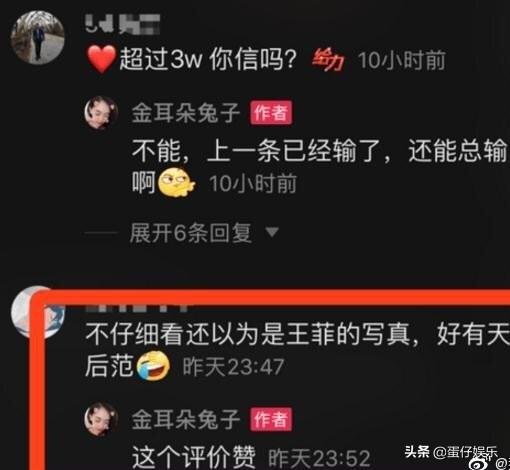Image resolution: width=510 pixels, height=470 pixels.
Task: Tap the red heart emoji in the first comment
Action: (101, 59)
